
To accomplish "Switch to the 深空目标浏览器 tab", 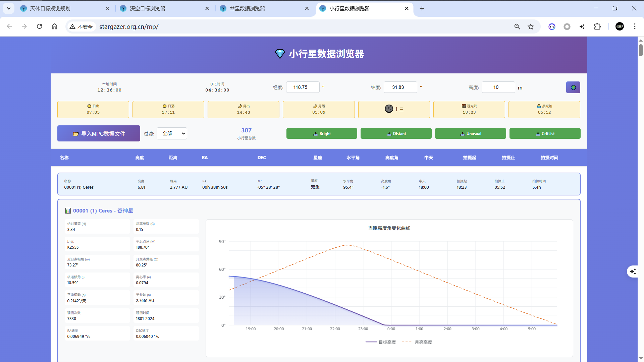I will tap(148, 9).
